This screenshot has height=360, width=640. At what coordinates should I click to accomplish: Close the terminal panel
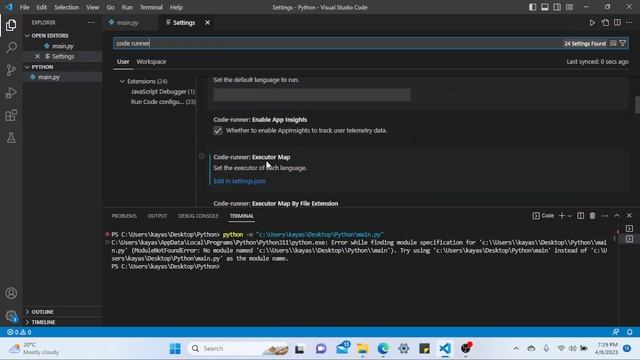pyautogui.click(x=629, y=216)
